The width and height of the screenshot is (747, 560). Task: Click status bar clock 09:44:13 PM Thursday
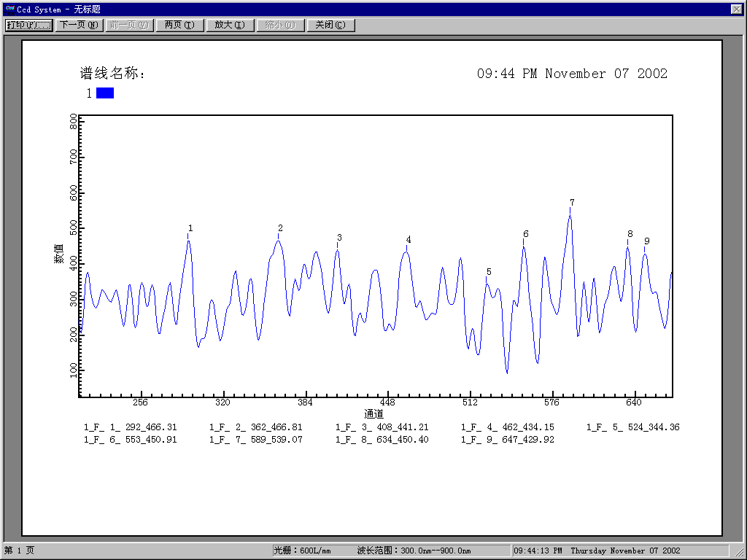pyautogui.click(x=597, y=551)
